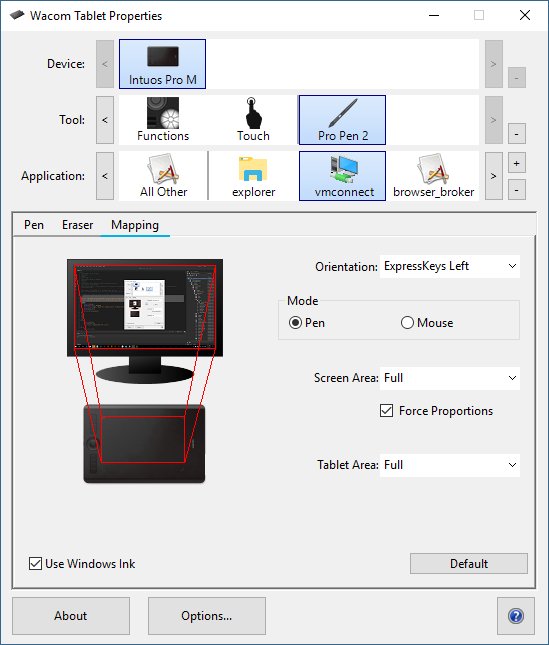Viewport: 549px width, 645px height.
Task: Select Mouse mode radio button
Action: [x=407, y=322]
